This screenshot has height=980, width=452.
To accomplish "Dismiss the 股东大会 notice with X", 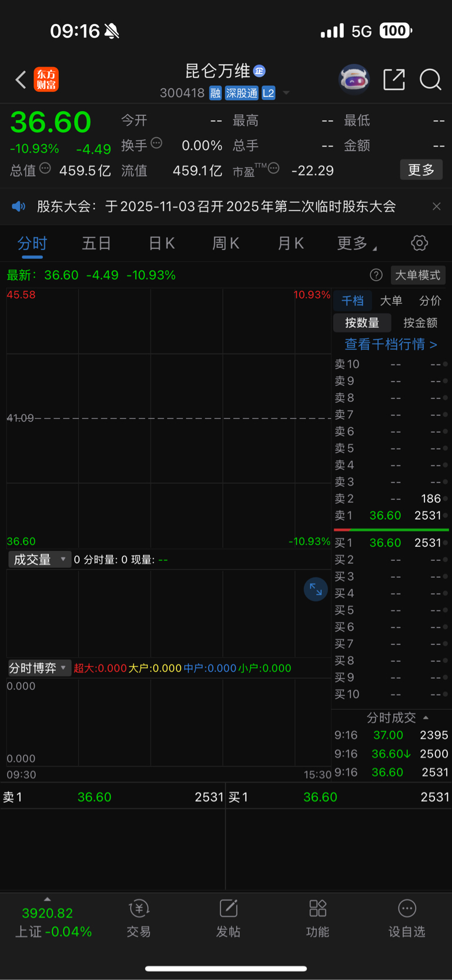I will (x=437, y=206).
